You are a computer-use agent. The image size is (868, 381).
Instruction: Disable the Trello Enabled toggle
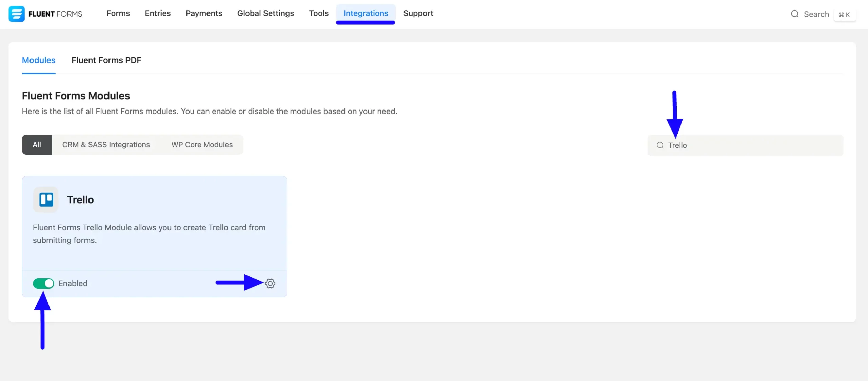tap(43, 283)
